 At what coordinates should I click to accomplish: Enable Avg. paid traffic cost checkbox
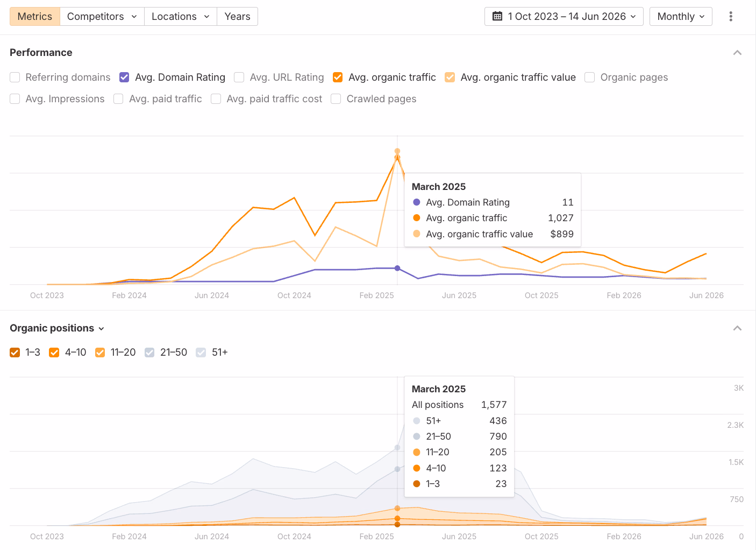(216, 99)
